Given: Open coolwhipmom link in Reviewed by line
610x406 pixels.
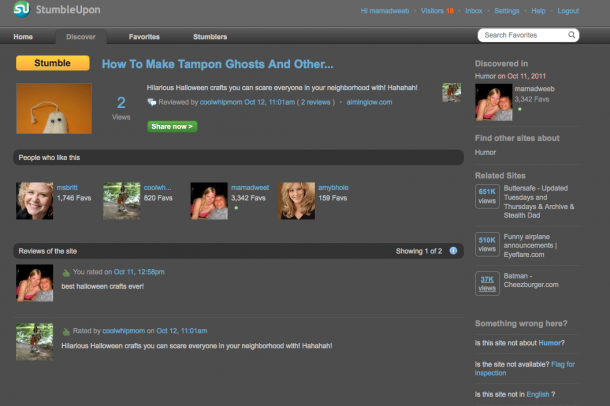Looking at the screenshot, I should pos(221,102).
